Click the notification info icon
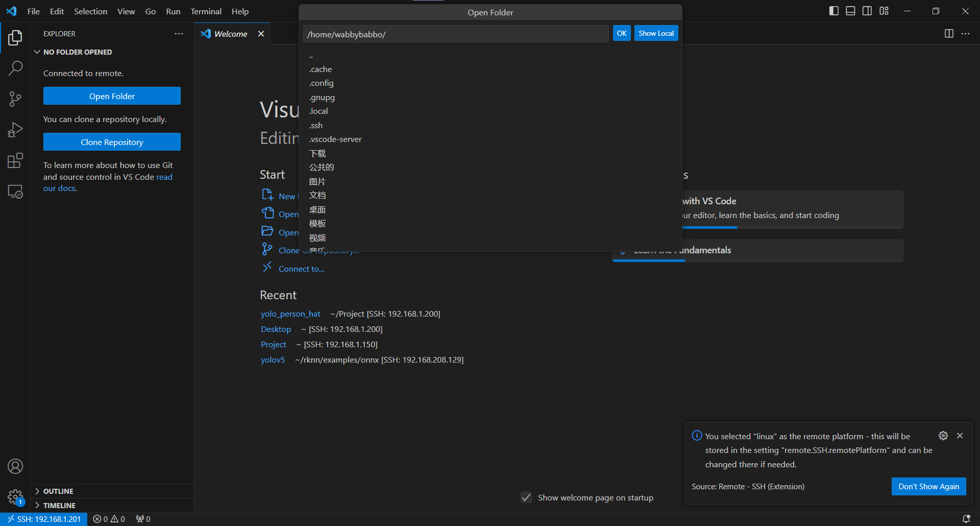The width and height of the screenshot is (980, 526). click(x=697, y=436)
